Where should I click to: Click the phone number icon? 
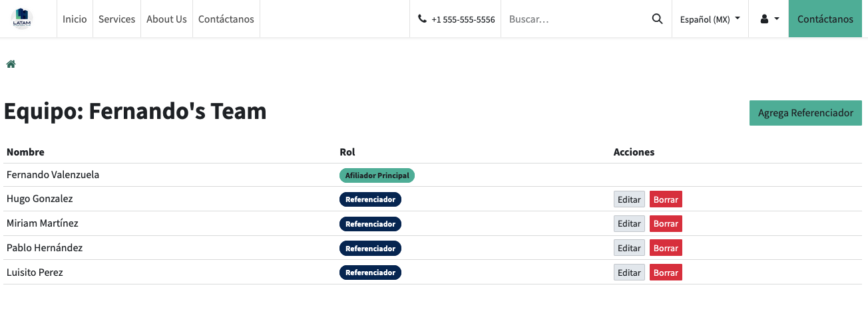(422, 19)
